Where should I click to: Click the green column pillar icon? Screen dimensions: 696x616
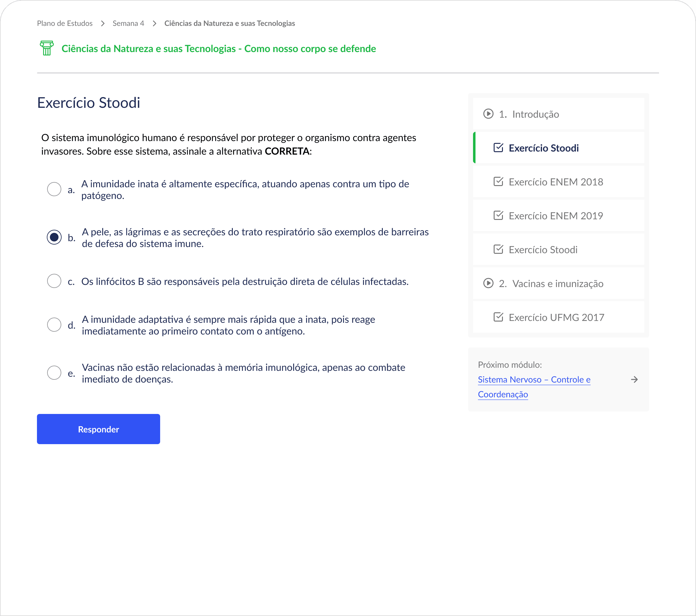47,48
